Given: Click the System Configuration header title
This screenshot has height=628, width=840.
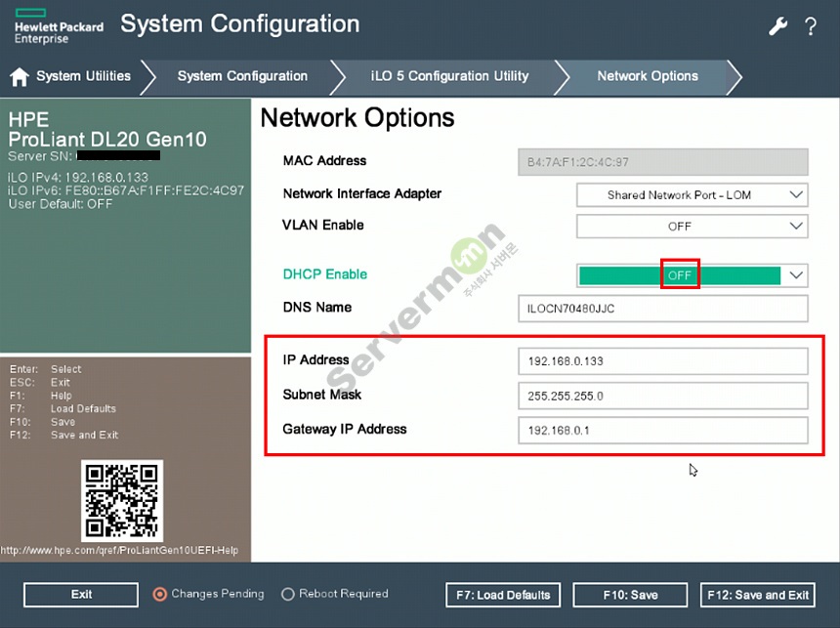Looking at the screenshot, I should tap(240, 24).
